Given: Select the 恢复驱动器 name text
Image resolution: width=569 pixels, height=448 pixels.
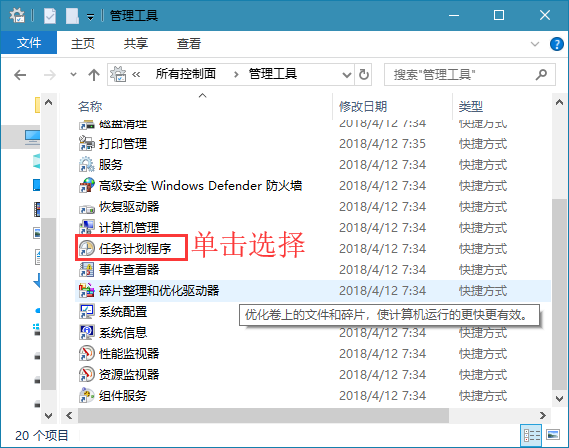Looking at the screenshot, I should click(129, 206).
